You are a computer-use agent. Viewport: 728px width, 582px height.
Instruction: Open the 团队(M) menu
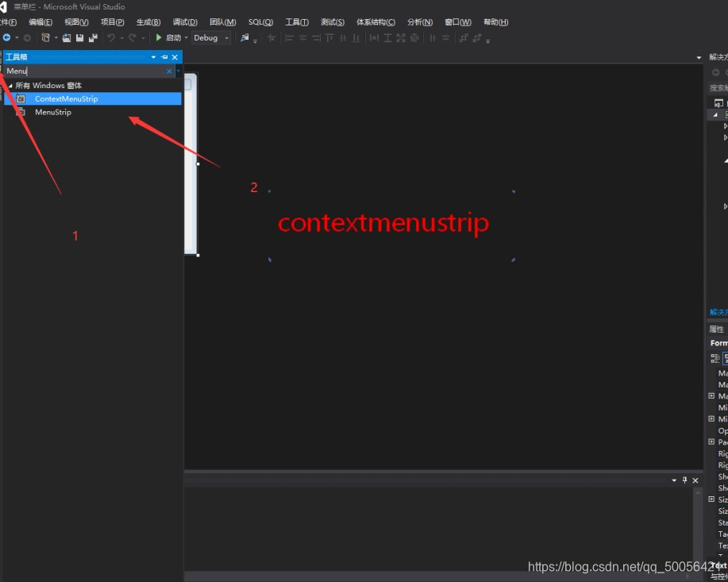tap(223, 21)
